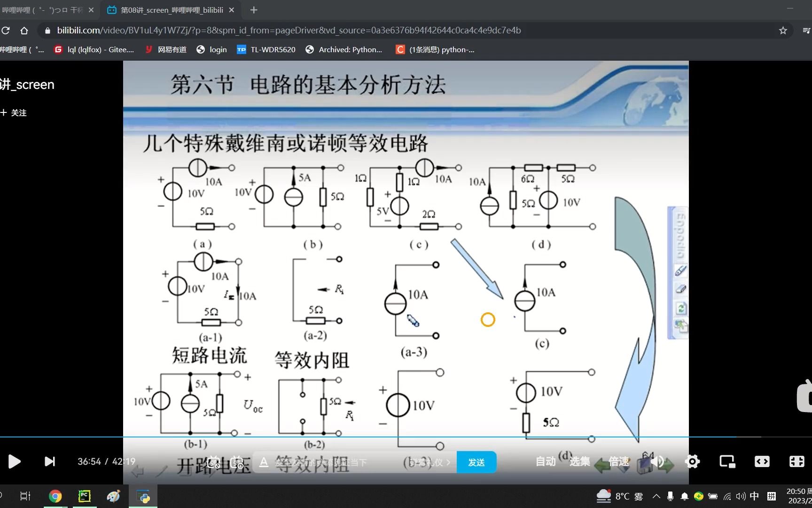Switch to PyCharm in the taskbar
This screenshot has height=508, width=812.
[x=84, y=496]
